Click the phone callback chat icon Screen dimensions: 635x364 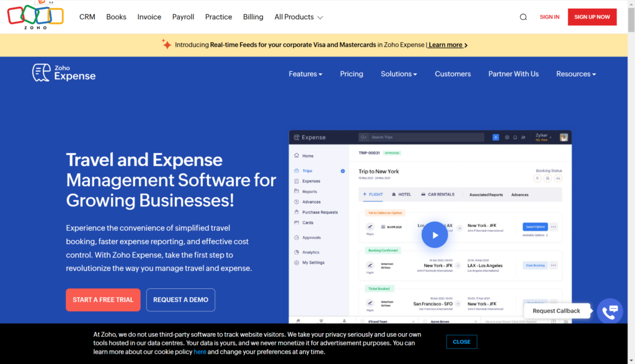(x=610, y=311)
